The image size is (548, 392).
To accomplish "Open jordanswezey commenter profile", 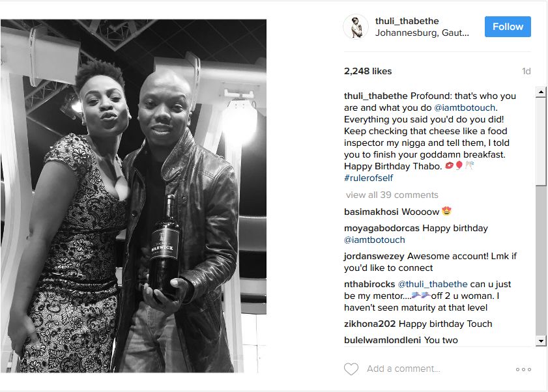I will tap(374, 256).
